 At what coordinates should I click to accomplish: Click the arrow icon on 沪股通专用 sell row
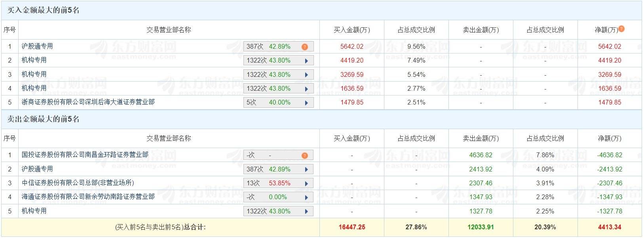tap(306, 169)
